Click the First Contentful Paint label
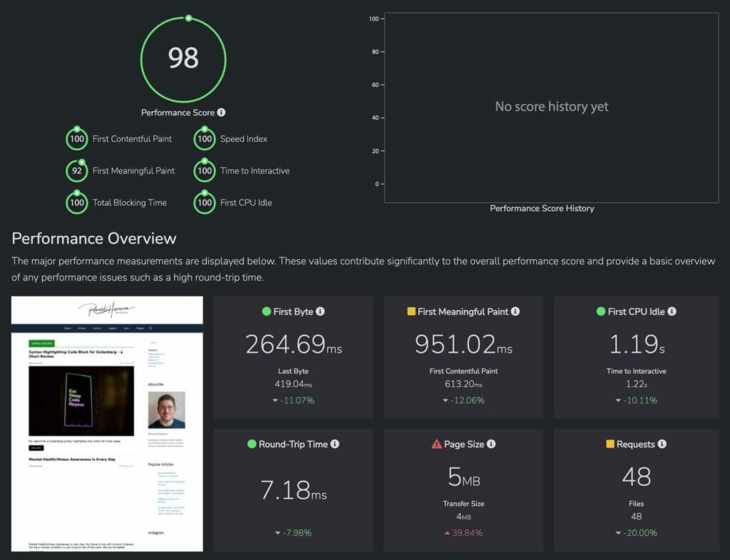The height and width of the screenshot is (560, 730). (132, 139)
